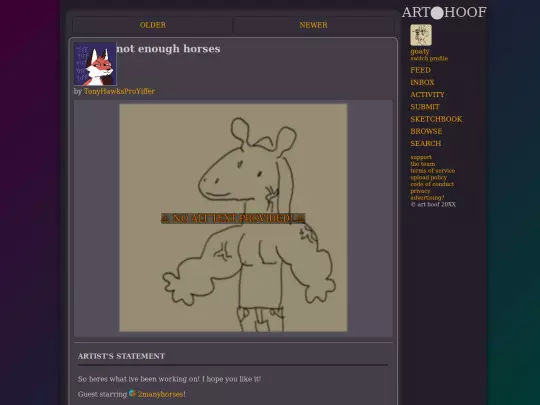Open the privacy link
Screen dimensions: 540x405
click(420, 191)
